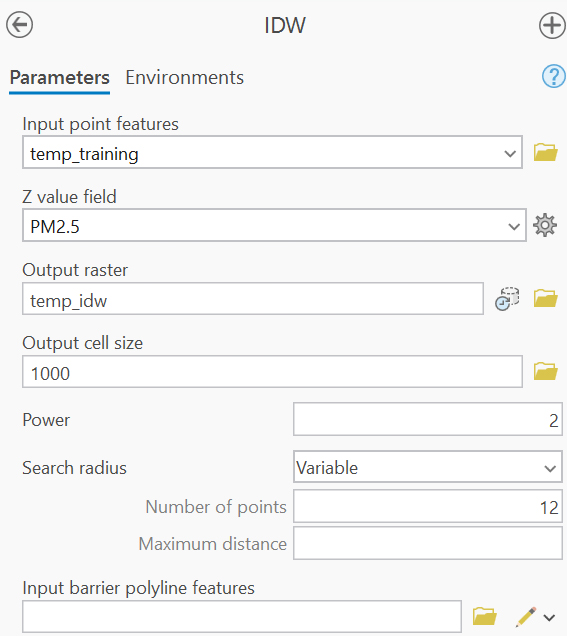Switch to the Environments tab
This screenshot has width=567, height=636.
click(x=185, y=77)
